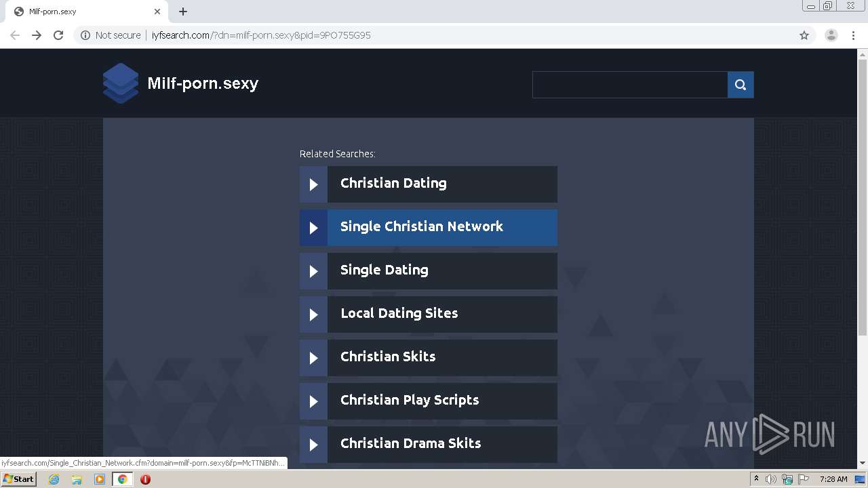The width and height of the screenshot is (868, 488).
Task: Close the Milf-porn.sexy tab
Action: (x=157, y=12)
